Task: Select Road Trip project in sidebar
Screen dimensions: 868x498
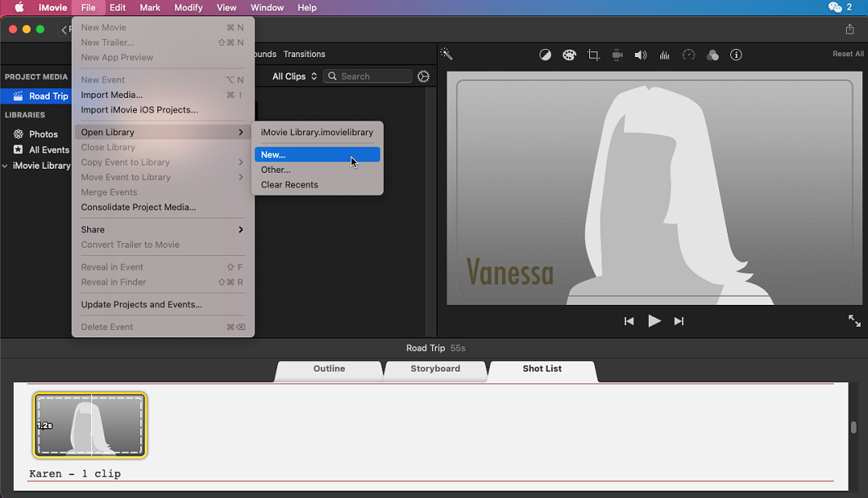Action: (x=36, y=95)
